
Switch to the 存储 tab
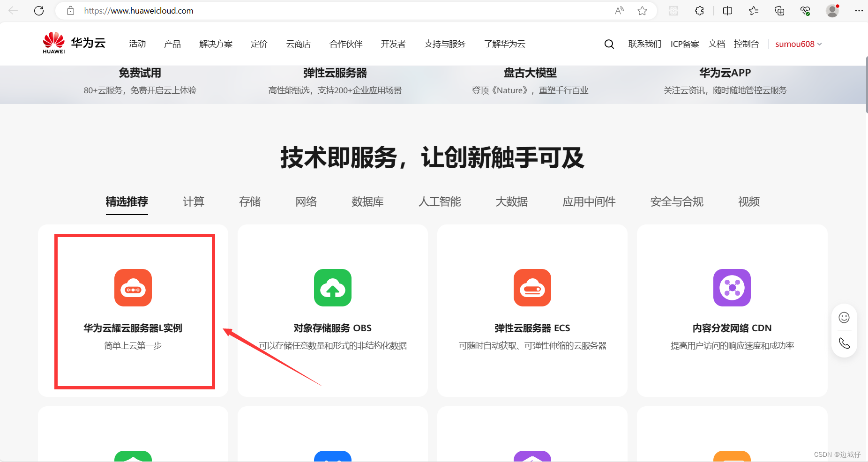coord(250,202)
